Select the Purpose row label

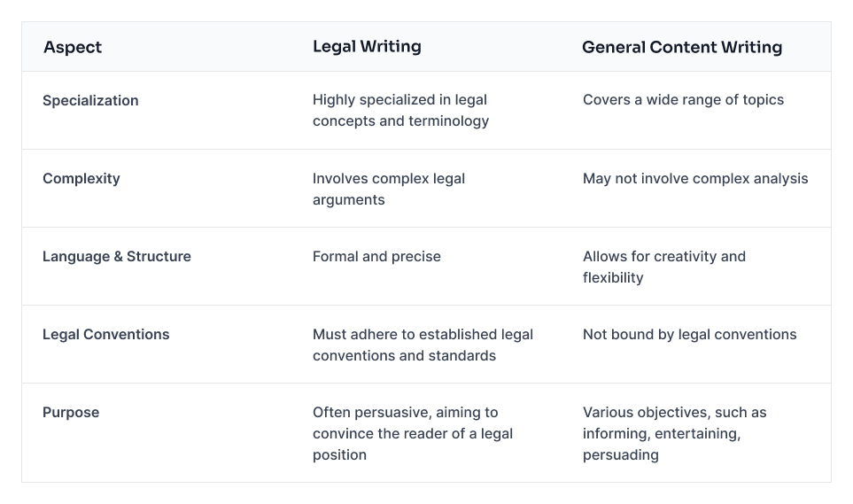[71, 412]
